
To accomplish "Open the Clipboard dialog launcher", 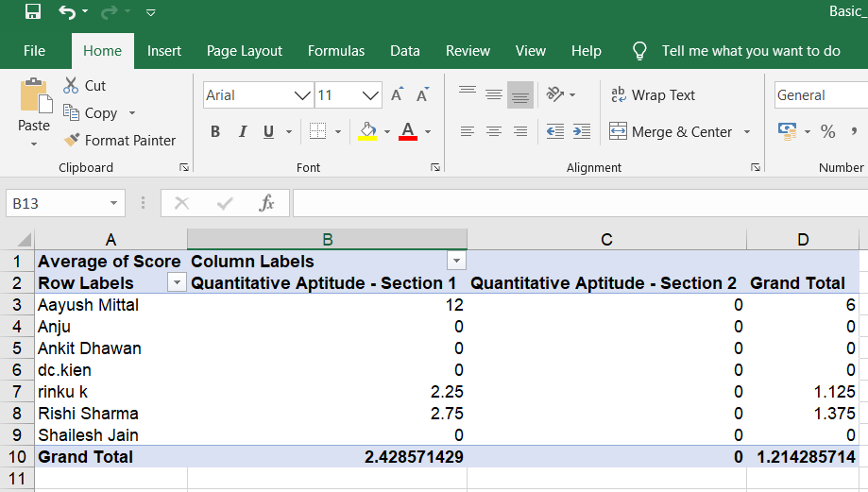I will (x=184, y=168).
